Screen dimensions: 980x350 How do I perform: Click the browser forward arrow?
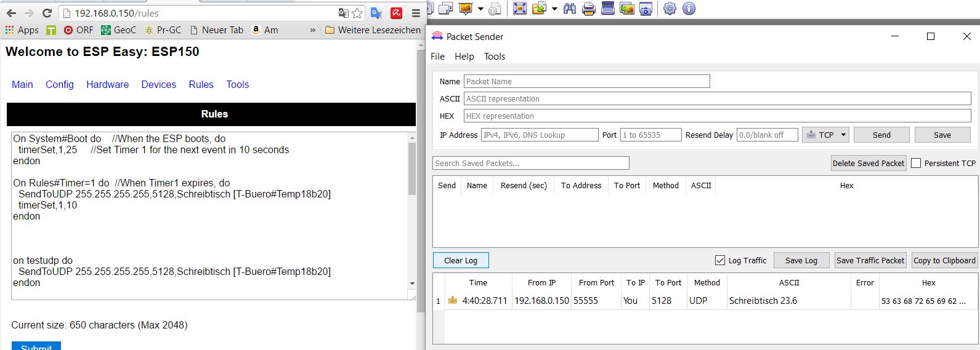29,13
